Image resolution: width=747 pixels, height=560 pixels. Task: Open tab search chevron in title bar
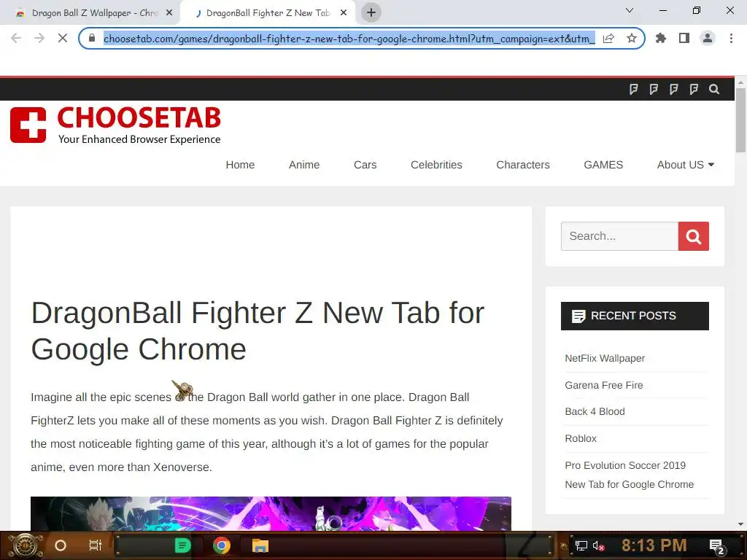pyautogui.click(x=630, y=10)
